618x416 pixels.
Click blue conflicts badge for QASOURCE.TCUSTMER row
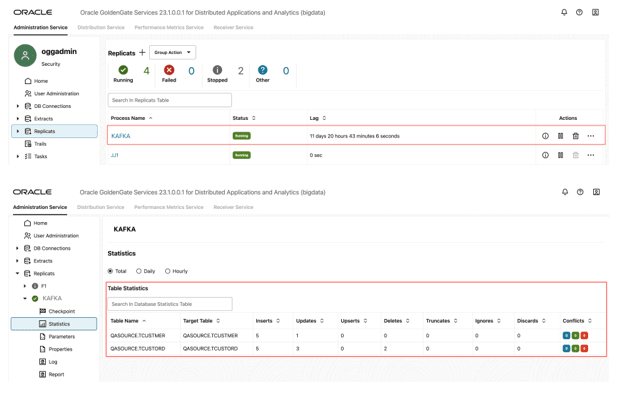click(x=566, y=336)
